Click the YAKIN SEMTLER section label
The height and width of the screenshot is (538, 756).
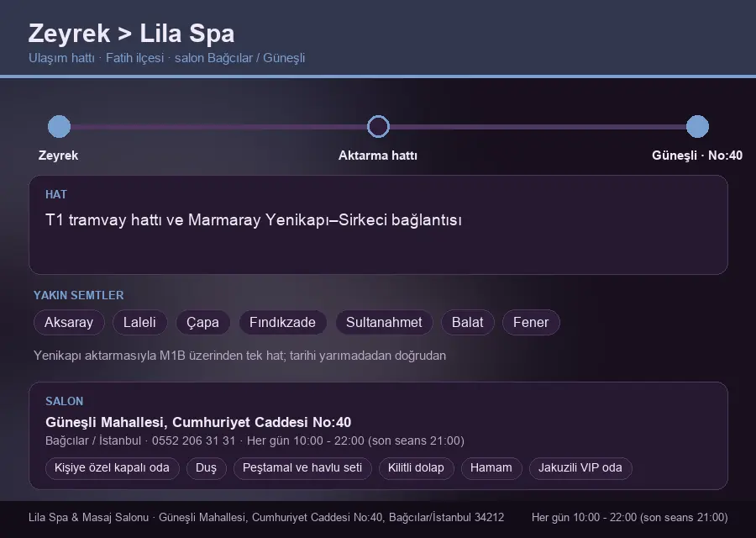pos(79,295)
